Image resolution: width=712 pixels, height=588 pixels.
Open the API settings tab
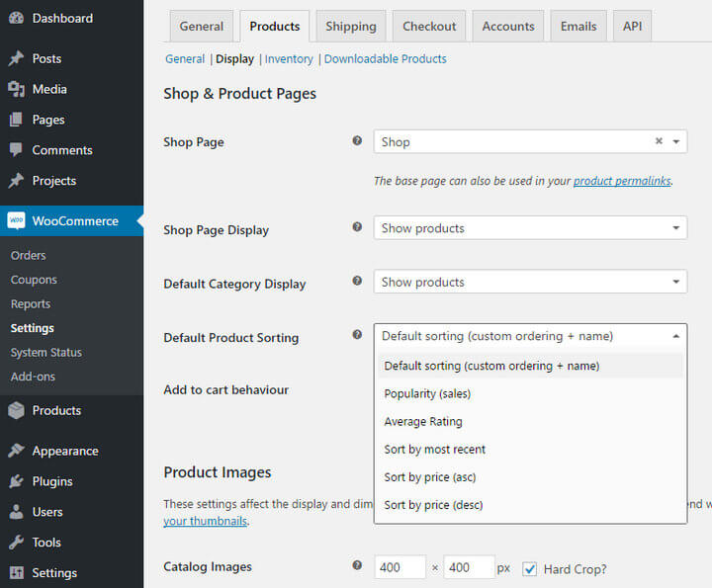click(x=632, y=27)
